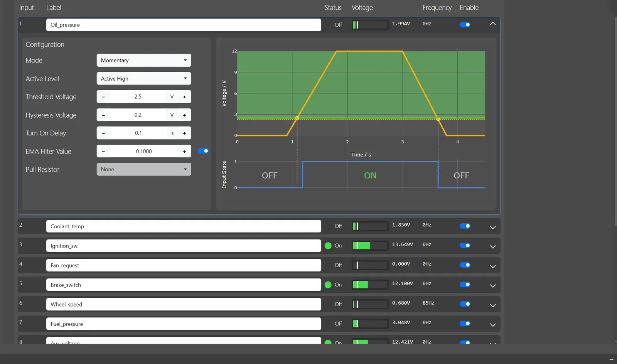This screenshot has height=364, width=617.
Task: Edit the Oil_pressure label field
Action: pyautogui.click(x=184, y=25)
